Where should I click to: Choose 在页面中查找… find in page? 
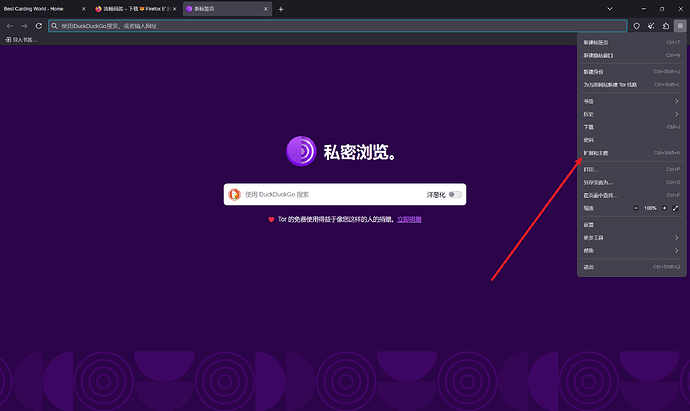631,195
